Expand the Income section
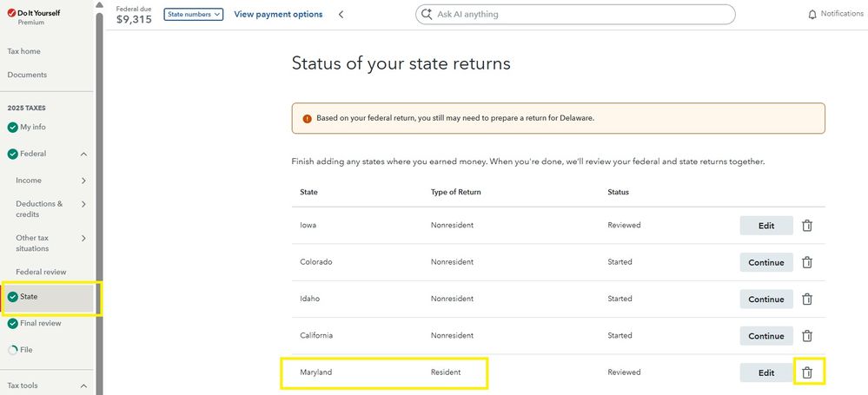Screen dimensions: 868x395 point(83,181)
